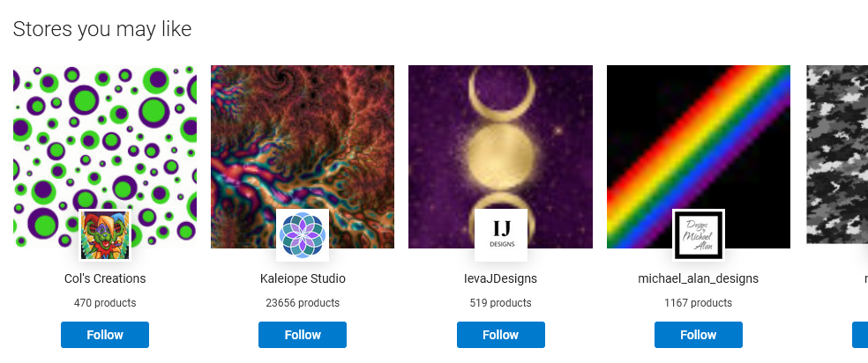Click the 470 products count text
The width and height of the screenshot is (868, 363).
tap(105, 303)
